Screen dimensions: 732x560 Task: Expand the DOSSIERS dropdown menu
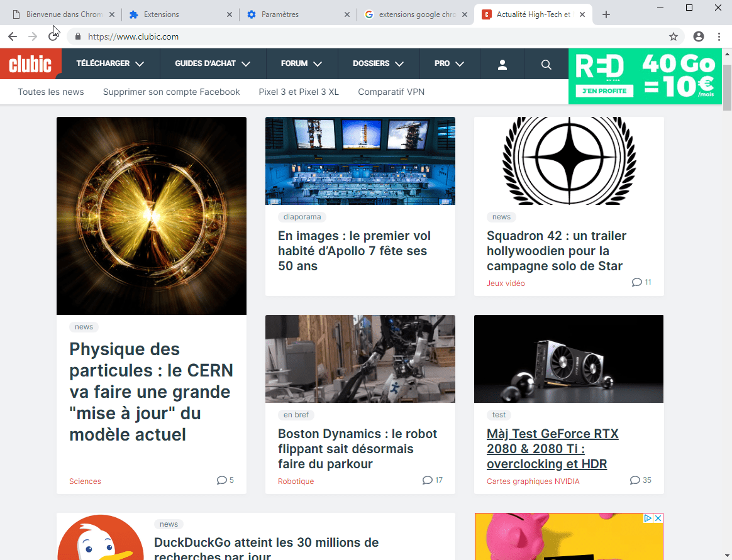coord(378,63)
